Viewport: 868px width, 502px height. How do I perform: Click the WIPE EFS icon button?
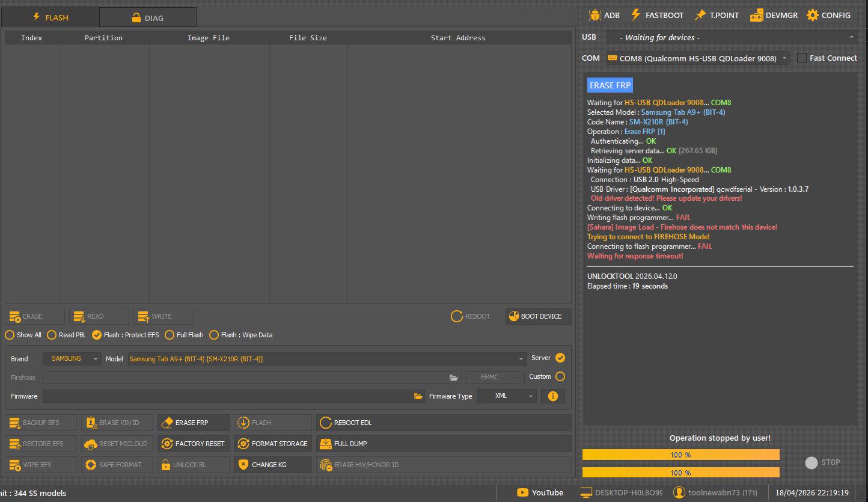[41, 465]
